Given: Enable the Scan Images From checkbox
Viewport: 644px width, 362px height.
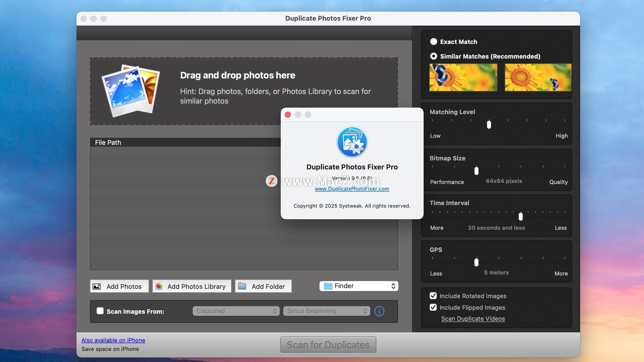Looking at the screenshot, I should click(100, 311).
